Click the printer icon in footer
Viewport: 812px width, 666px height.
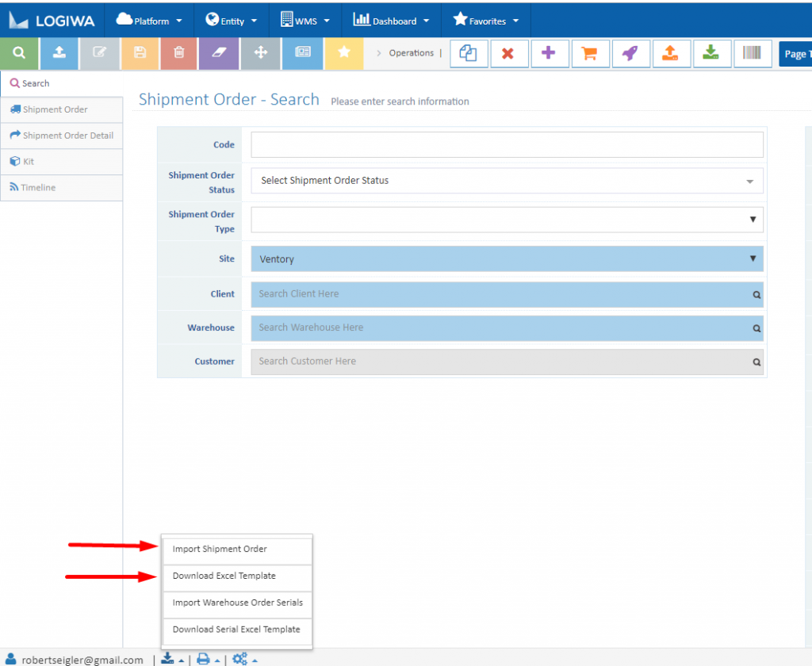(x=203, y=659)
